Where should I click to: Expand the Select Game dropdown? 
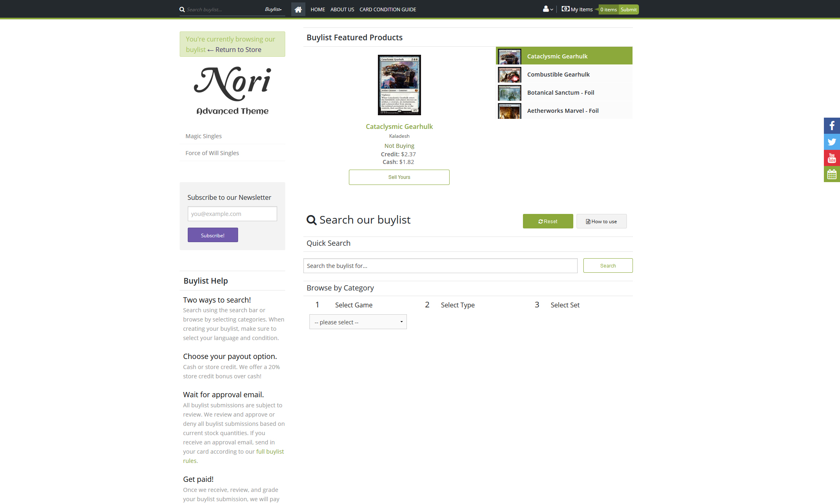(358, 322)
